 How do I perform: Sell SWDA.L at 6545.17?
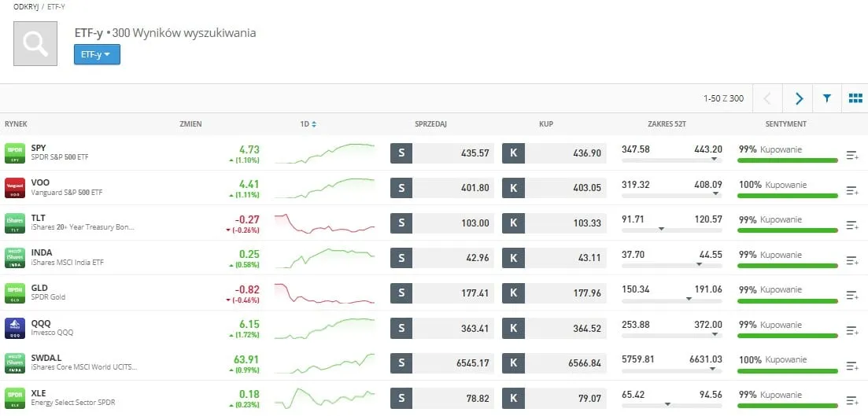tap(442, 363)
